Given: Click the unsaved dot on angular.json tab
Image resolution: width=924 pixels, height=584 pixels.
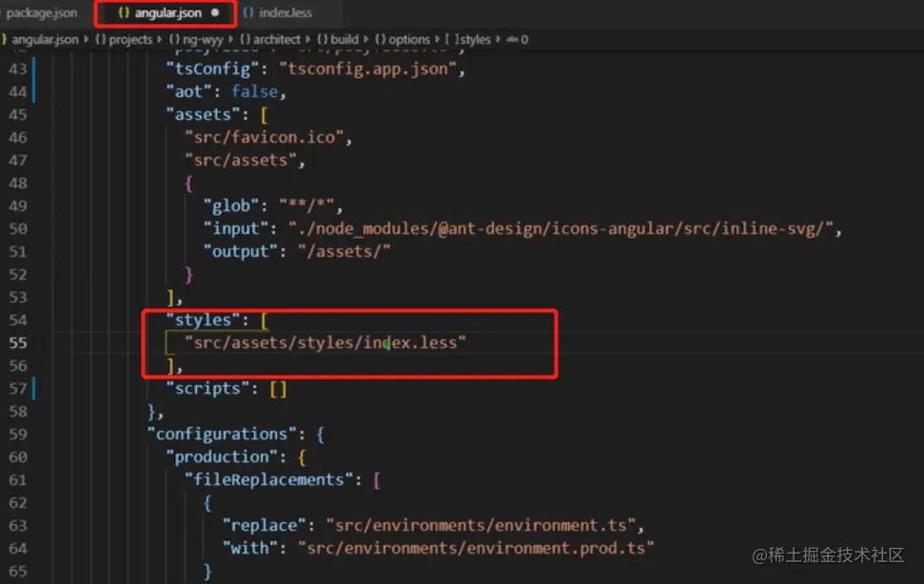Looking at the screenshot, I should pos(215,12).
